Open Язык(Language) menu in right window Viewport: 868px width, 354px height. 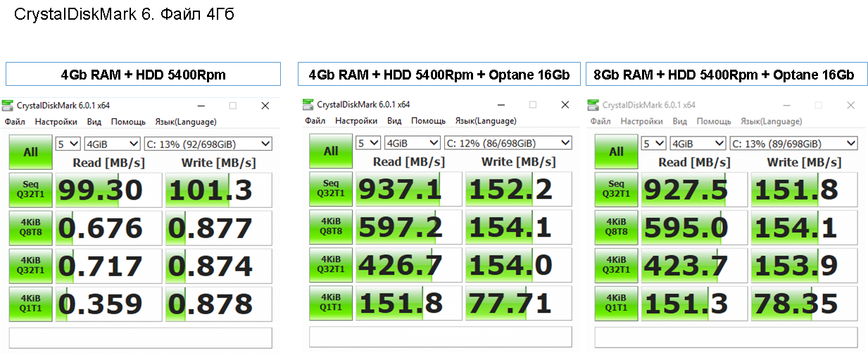[771, 121]
